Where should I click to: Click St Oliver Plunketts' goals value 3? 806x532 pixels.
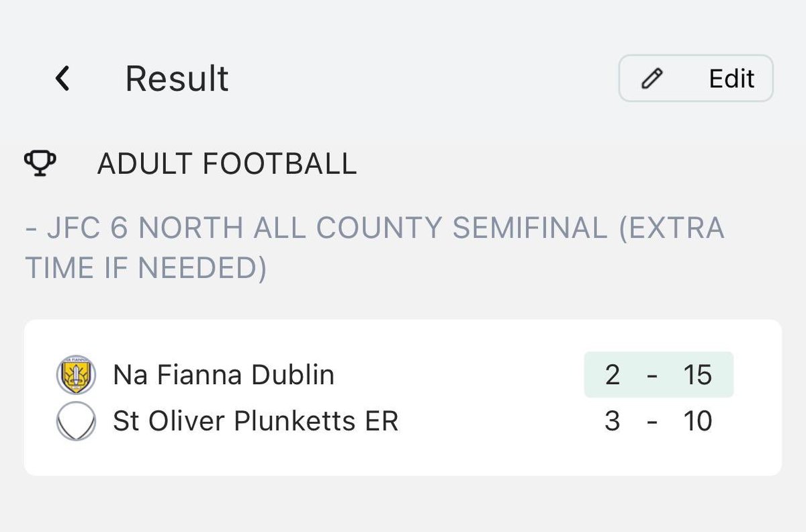612,421
